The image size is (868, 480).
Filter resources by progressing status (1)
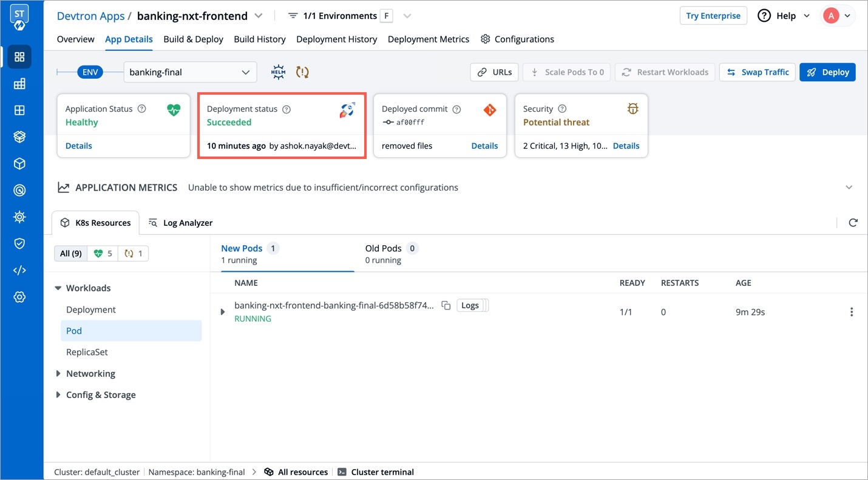tap(134, 254)
